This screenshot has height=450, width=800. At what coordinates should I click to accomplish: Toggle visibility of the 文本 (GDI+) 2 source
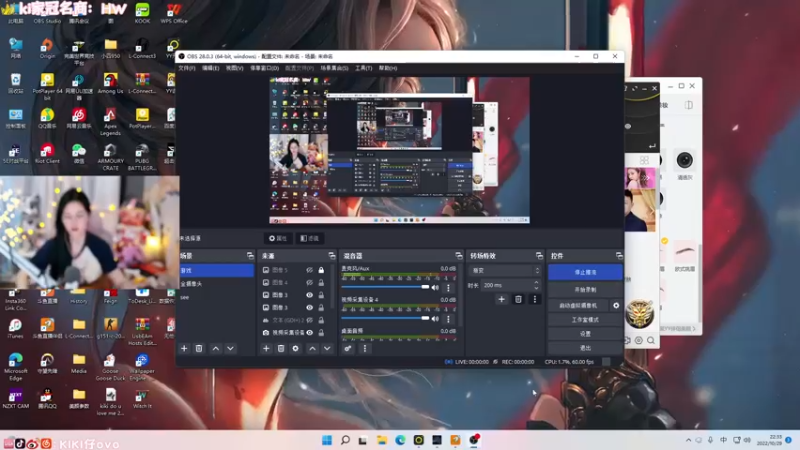(309, 320)
